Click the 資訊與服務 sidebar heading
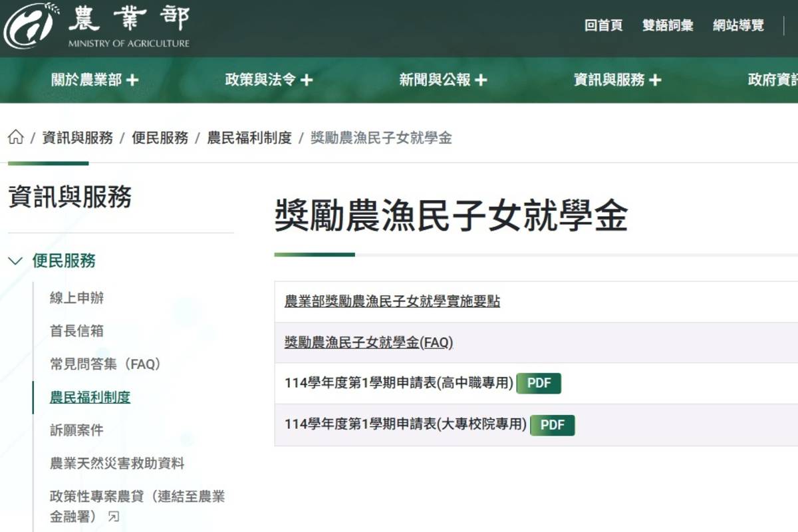This screenshot has height=532, width=798. point(70,197)
